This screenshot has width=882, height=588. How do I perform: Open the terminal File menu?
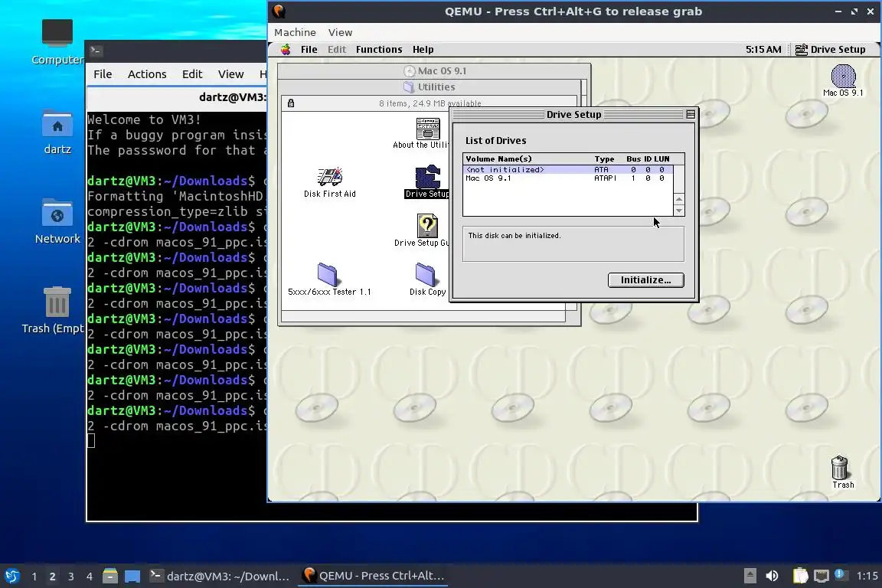103,74
